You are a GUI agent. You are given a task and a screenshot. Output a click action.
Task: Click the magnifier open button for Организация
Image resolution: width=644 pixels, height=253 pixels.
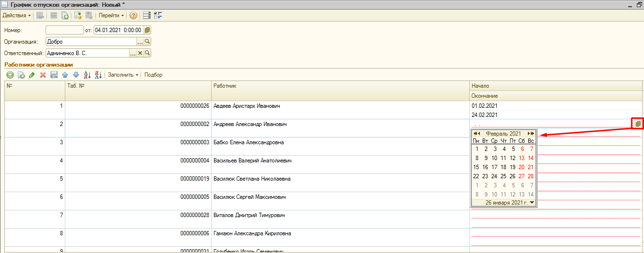point(147,42)
